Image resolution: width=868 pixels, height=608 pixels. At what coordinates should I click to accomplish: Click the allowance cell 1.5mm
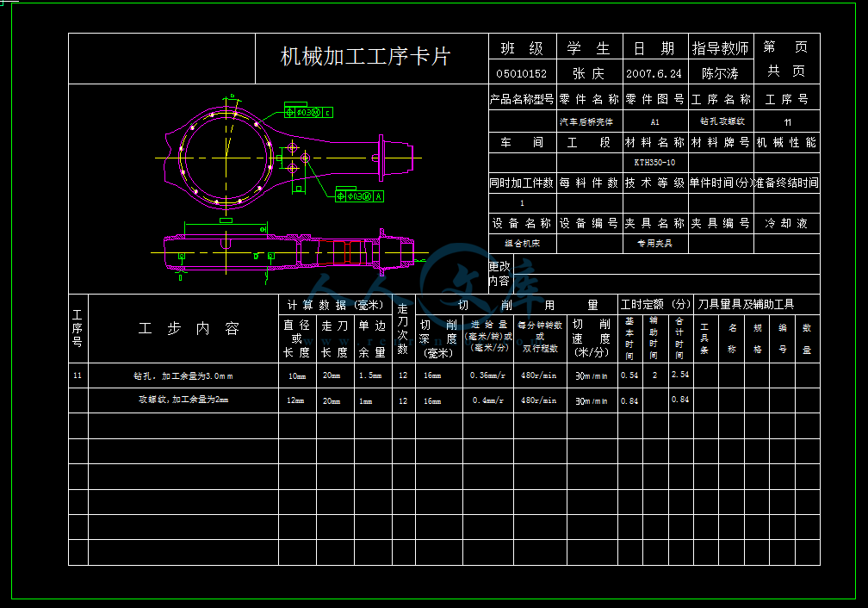pyautogui.click(x=370, y=375)
